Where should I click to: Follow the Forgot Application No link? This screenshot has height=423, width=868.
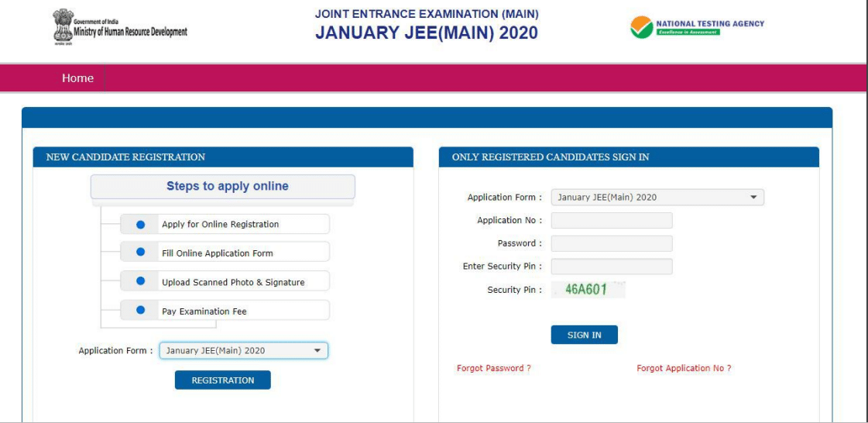coord(684,369)
